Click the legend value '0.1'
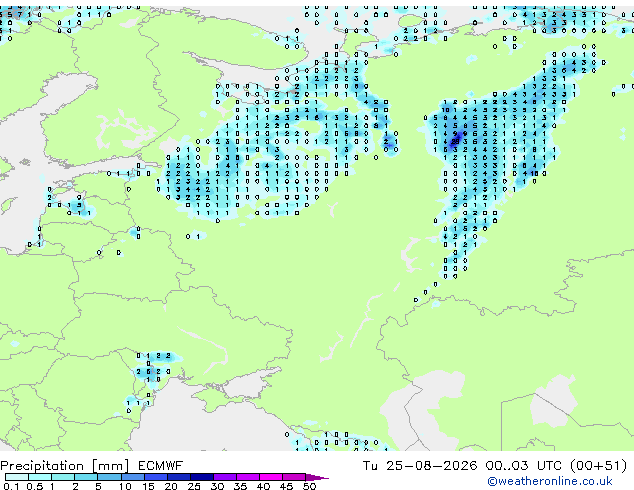The image size is (634, 490). tap(11, 486)
